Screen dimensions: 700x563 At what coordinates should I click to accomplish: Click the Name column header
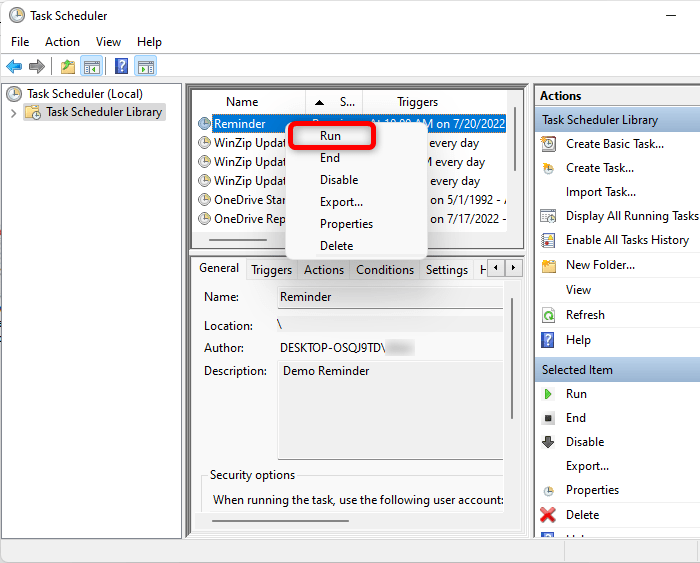point(242,102)
